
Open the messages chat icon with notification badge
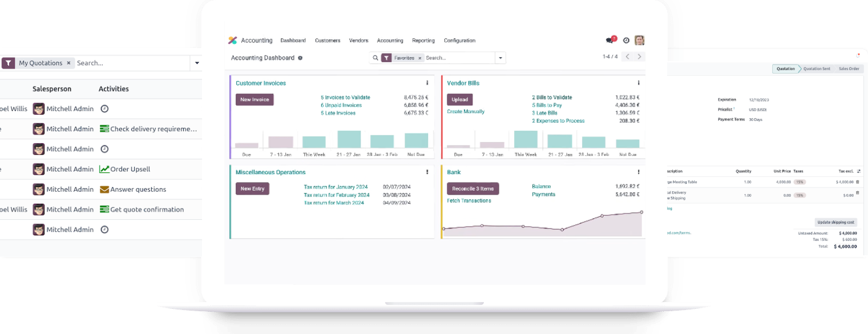coord(610,41)
